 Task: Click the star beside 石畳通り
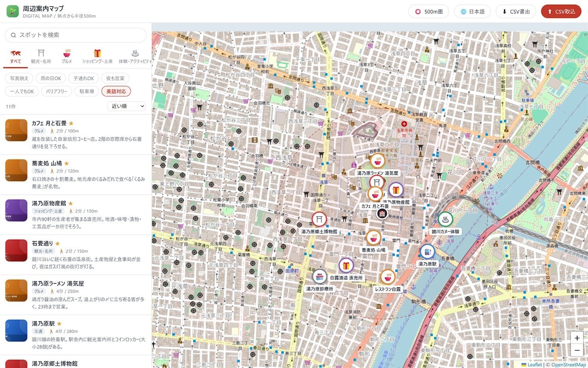pyautogui.click(x=57, y=244)
